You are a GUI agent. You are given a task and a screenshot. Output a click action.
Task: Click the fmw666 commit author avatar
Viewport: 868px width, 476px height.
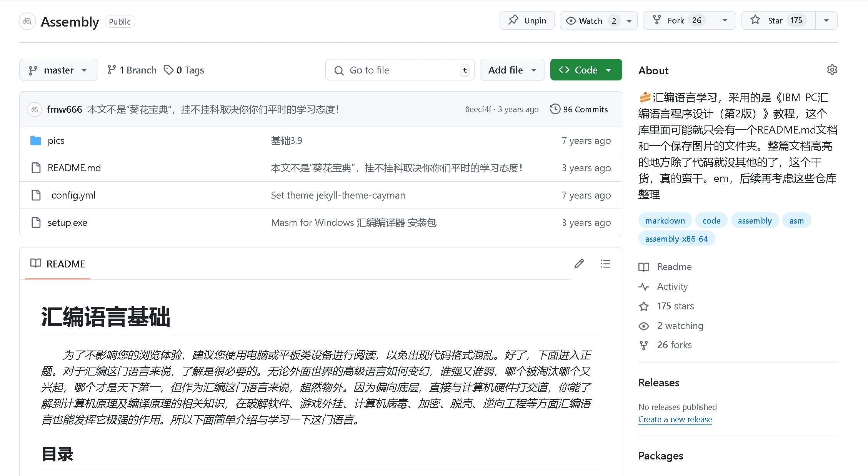(x=35, y=109)
